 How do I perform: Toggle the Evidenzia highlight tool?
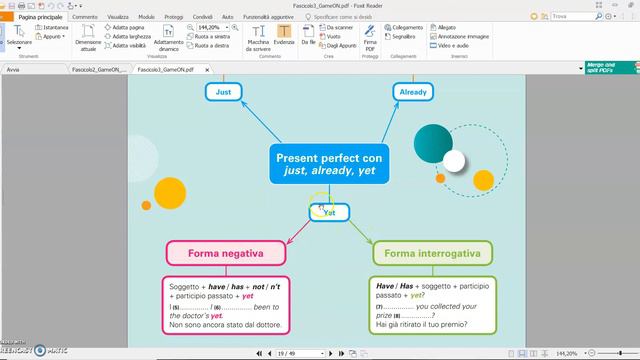coord(284,35)
